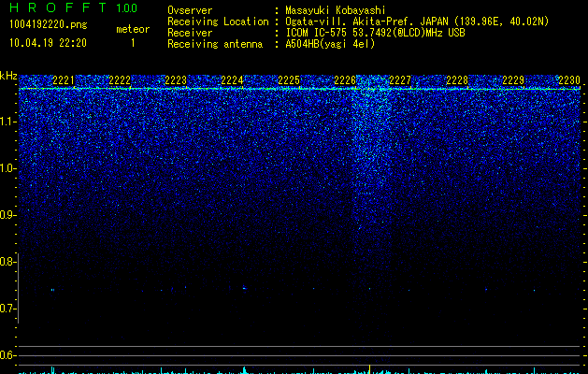Click the 2223 time marker
This screenshot has width=588, height=374.
(176, 80)
